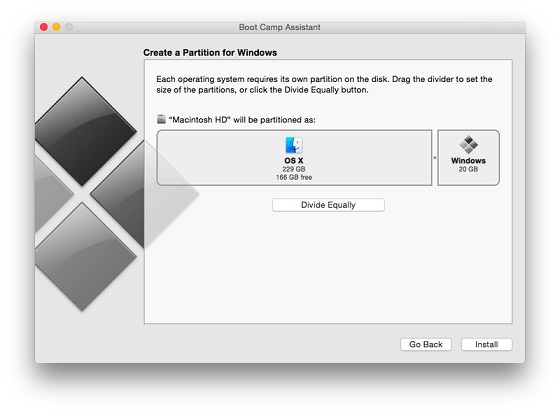Screen dimensions: 560x413
Task: Click the 166 GB free text
Action: coord(294,177)
